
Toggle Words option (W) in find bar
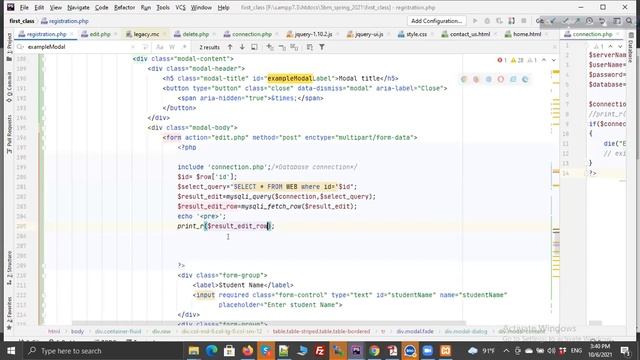172,47
